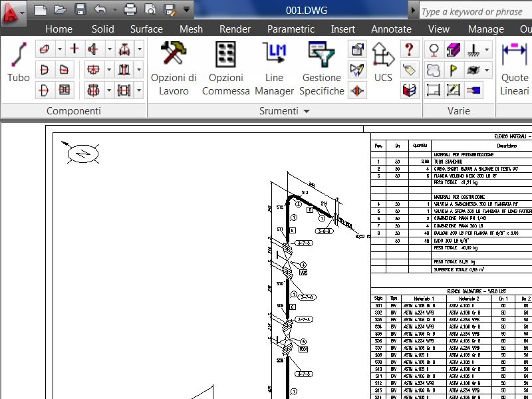Open the quick access toolbar customize arrow
Image resolution: width=532 pixels, height=399 pixels.
pyautogui.click(x=187, y=10)
